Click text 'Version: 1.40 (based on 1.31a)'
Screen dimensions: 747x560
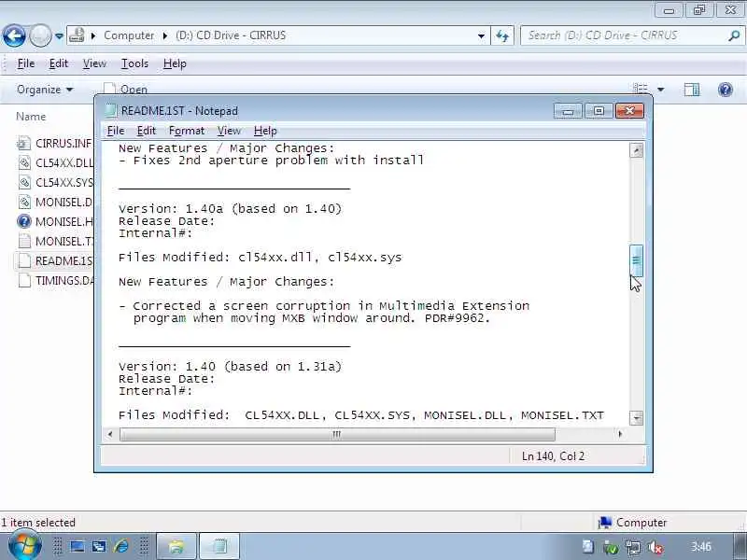click(230, 367)
